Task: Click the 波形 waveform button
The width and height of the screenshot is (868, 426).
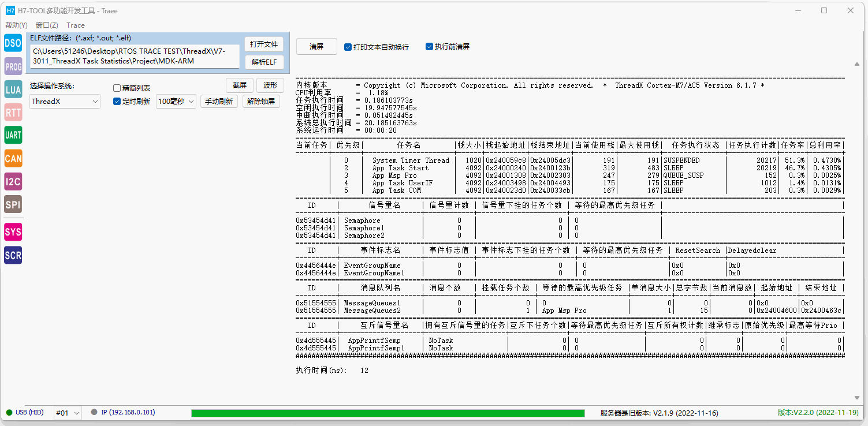Action: point(270,85)
